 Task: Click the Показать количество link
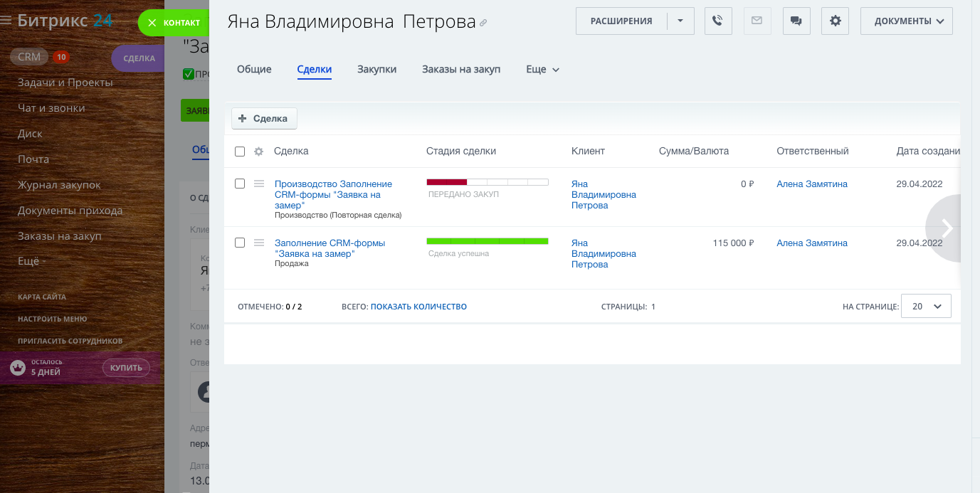tap(418, 307)
